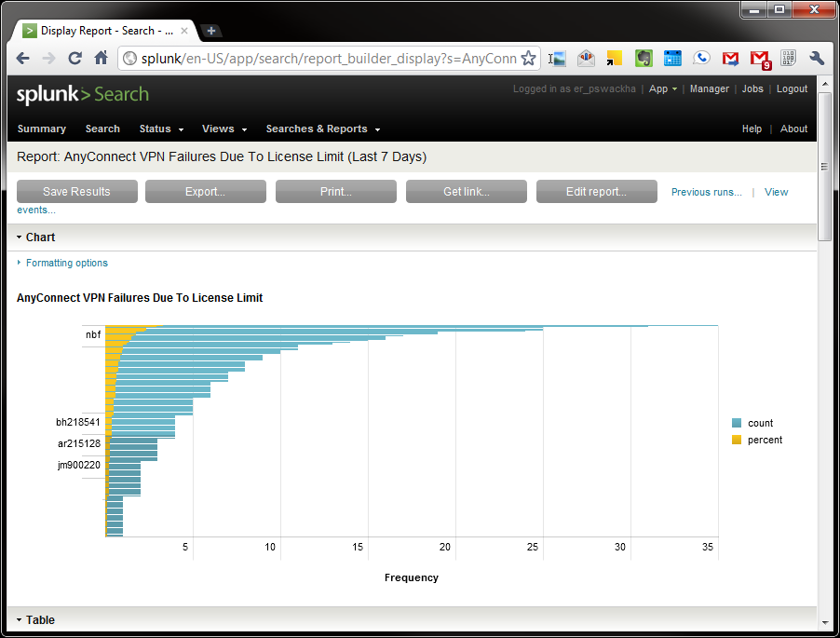Open the Manager link
840x638 pixels.
[x=710, y=88]
